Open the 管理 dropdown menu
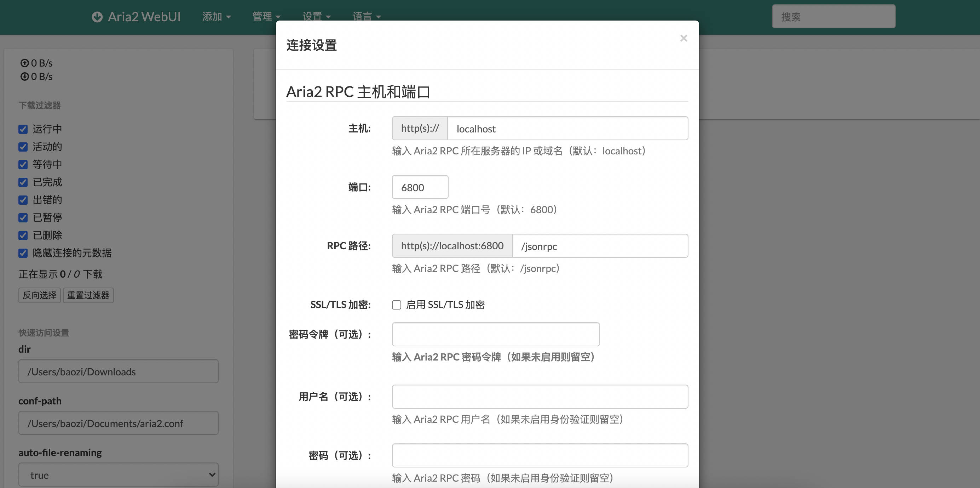This screenshot has height=488, width=980. click(x=266, y=17)
